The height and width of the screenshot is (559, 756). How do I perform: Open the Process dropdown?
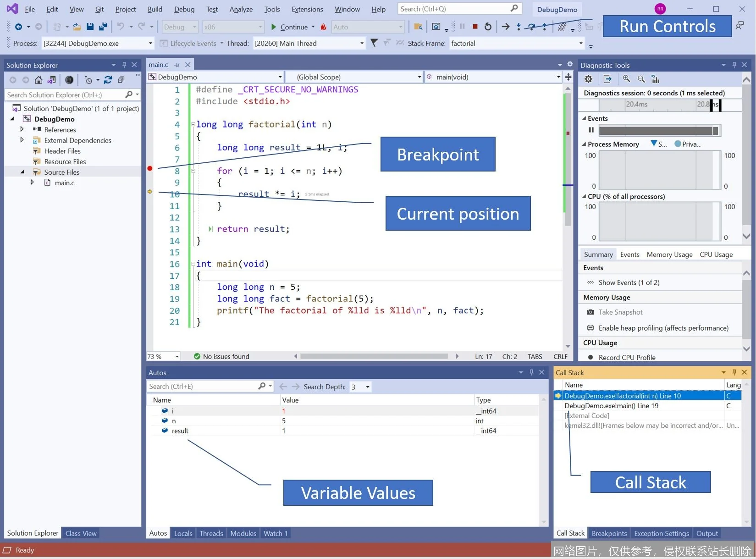tap(150, 43)
